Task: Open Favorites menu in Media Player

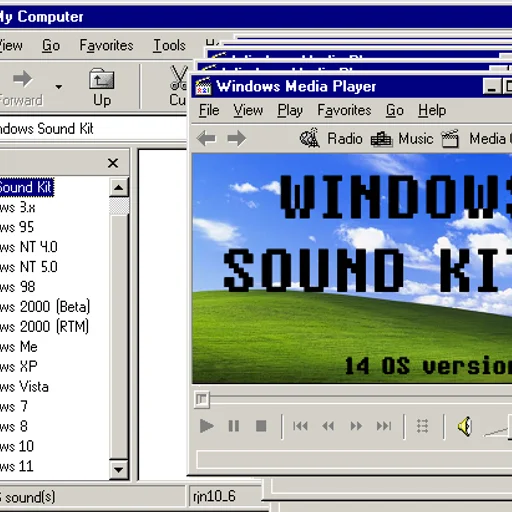Action: (x=344, y=110)
